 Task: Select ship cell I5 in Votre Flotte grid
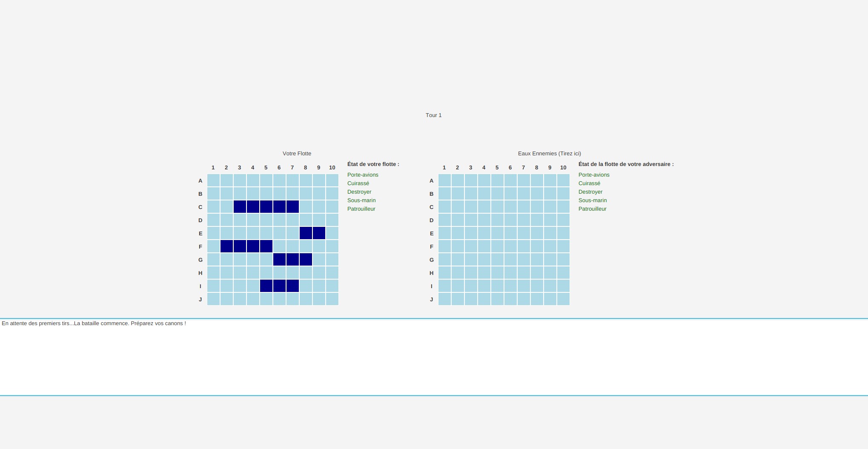[x=266, y=286]
